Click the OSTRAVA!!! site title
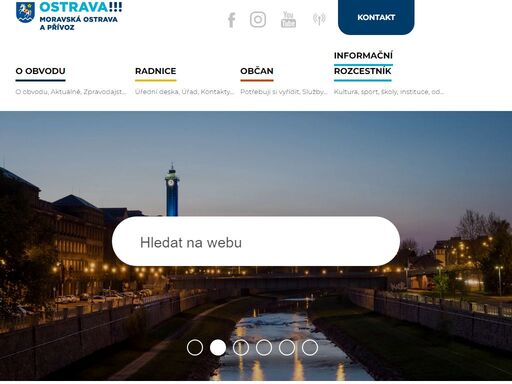 click(x=81, y=7)
